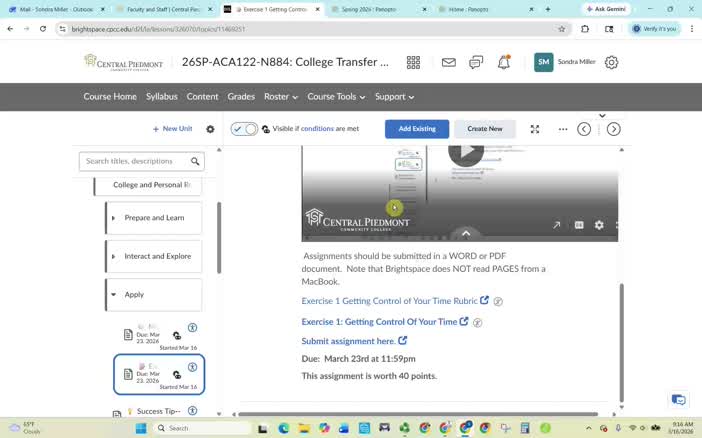Image resolution: width=702 pixels, height=438 pixels.
Task: Open video player settings gear
Action: tap(599, 225)
